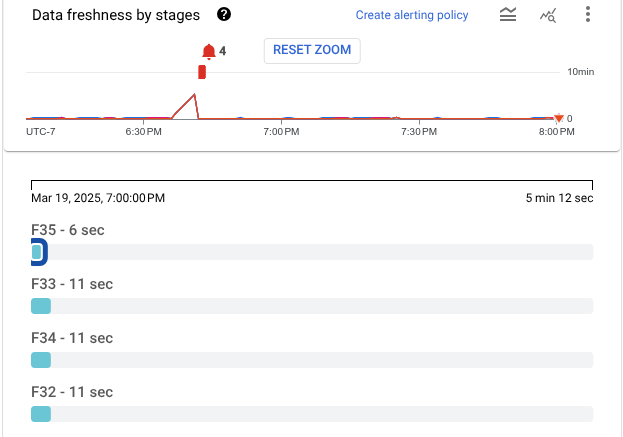Screen dimensions: 623x437
Task: Click the 7:00 PM axis tick label
Action: coord(280,132)
